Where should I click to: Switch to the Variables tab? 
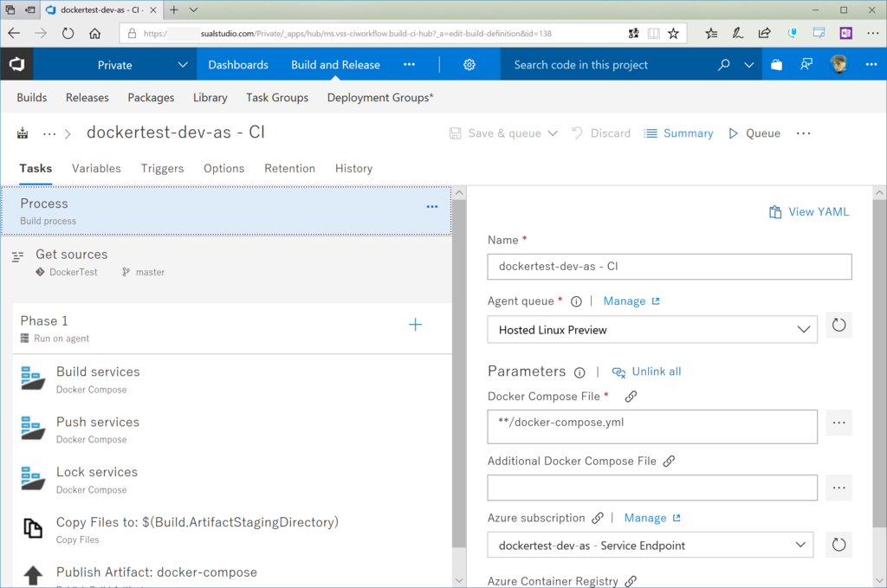click(x=96, y=169)
